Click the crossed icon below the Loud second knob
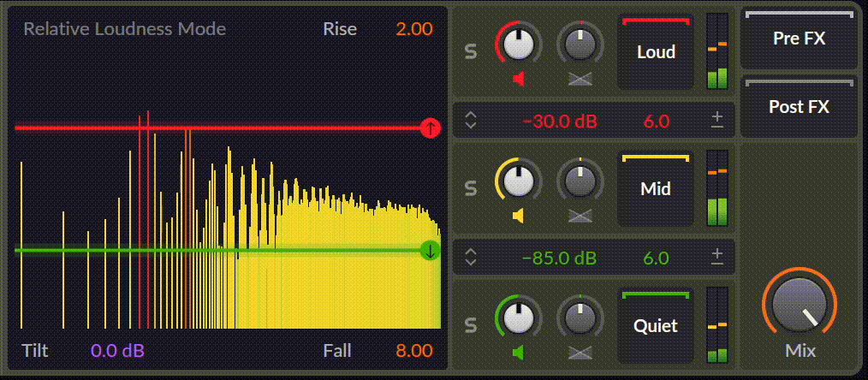This screenshot has width=868, height=380. [x=580, y=80]
